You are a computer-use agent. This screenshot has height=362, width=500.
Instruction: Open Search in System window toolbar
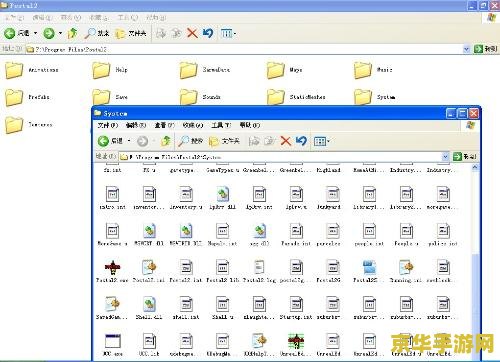(x=190, y=141)
